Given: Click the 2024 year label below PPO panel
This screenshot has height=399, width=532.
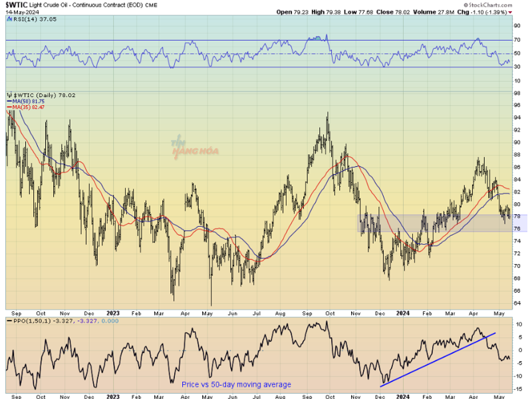Looking at the screenshot, I should coord(403,396).
